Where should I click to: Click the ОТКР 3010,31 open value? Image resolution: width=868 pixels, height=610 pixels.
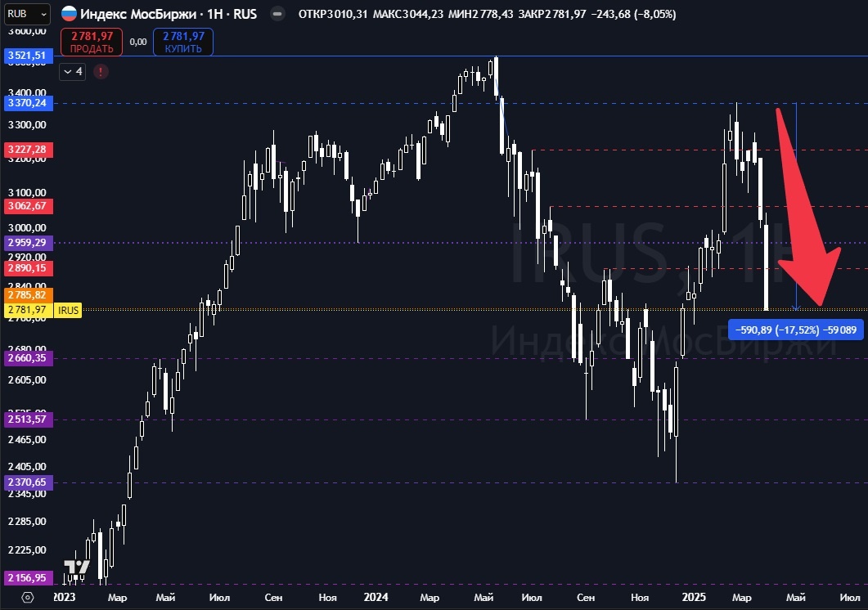pyautogui.click(x=333, y=14)
